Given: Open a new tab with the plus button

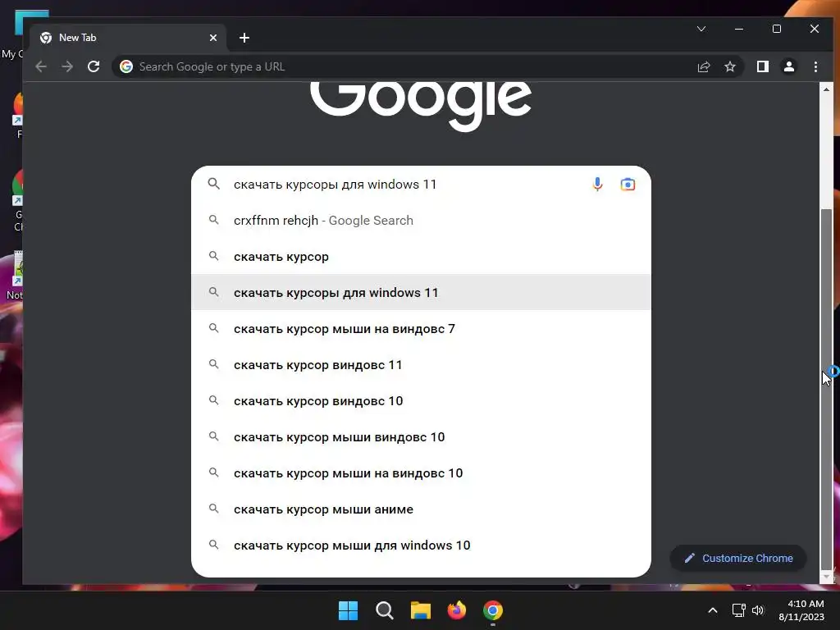Looking at the screenshot, I should pos(244,38).
